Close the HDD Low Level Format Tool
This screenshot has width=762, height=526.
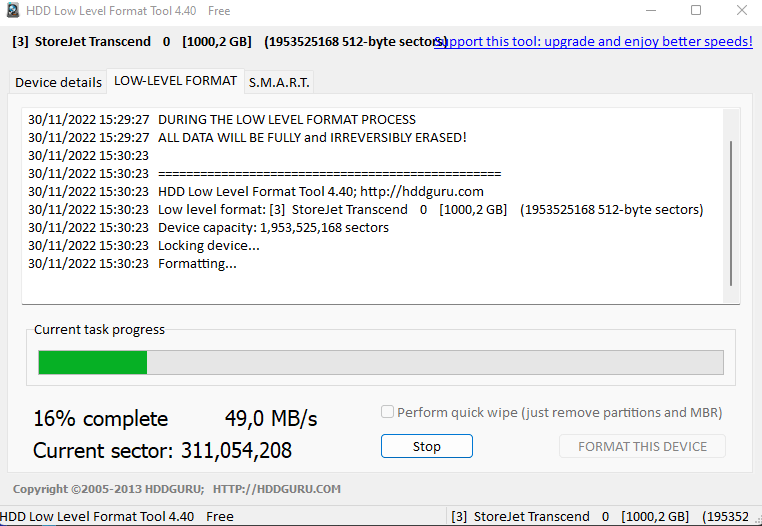click(x=741, y=11)
